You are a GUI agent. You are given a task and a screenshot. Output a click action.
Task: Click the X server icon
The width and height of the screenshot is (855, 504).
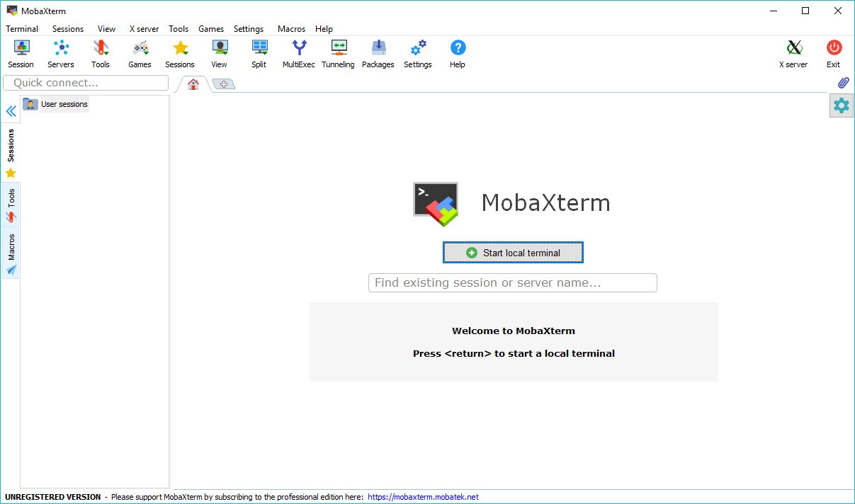coord(793,54)
